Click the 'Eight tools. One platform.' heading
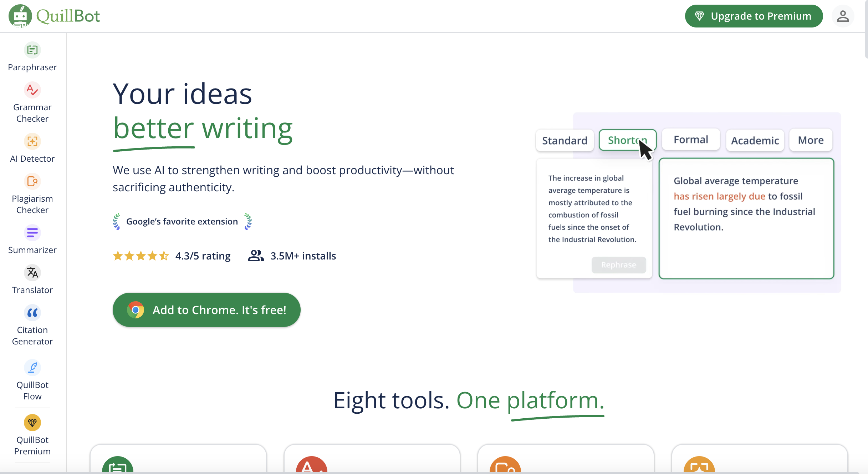 coord(469,400)
